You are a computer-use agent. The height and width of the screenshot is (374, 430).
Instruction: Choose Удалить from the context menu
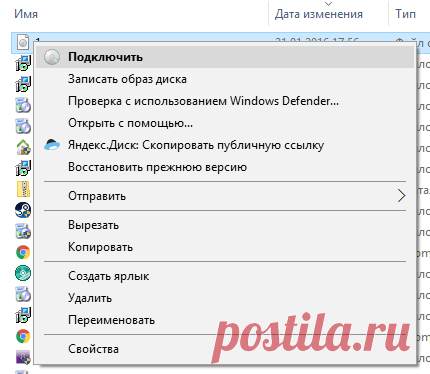tap(225, 298)
